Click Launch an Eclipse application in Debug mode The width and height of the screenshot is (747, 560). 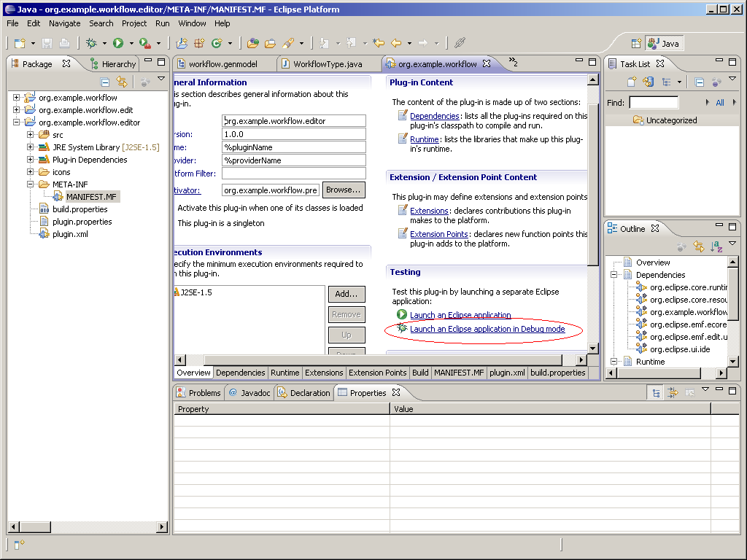[x=487, y=330]
